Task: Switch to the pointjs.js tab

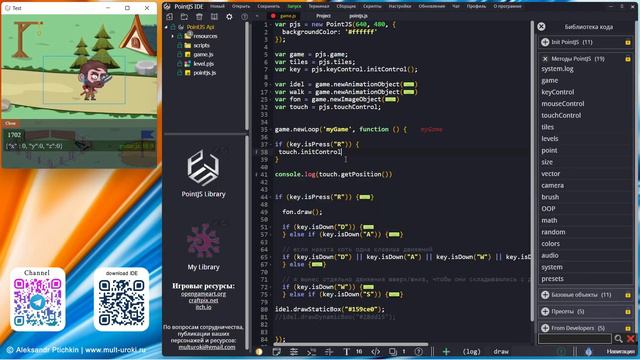Action: pos(358,16)
